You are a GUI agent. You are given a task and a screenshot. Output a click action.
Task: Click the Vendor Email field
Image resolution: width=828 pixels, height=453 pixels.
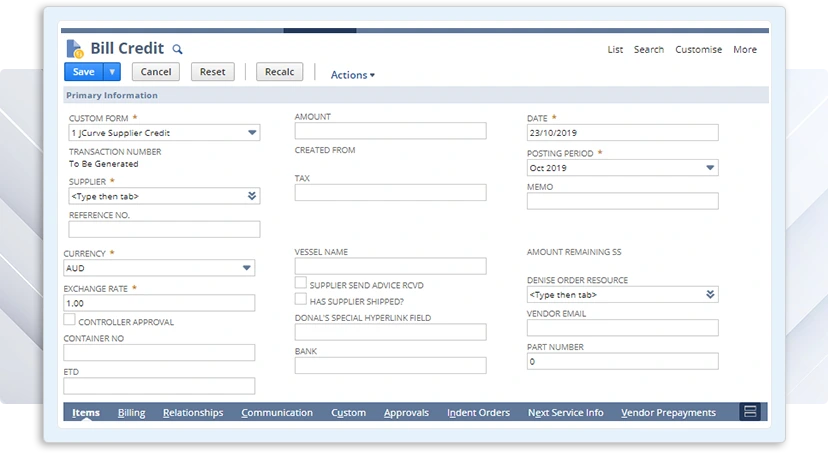click(x=623, y=327)
